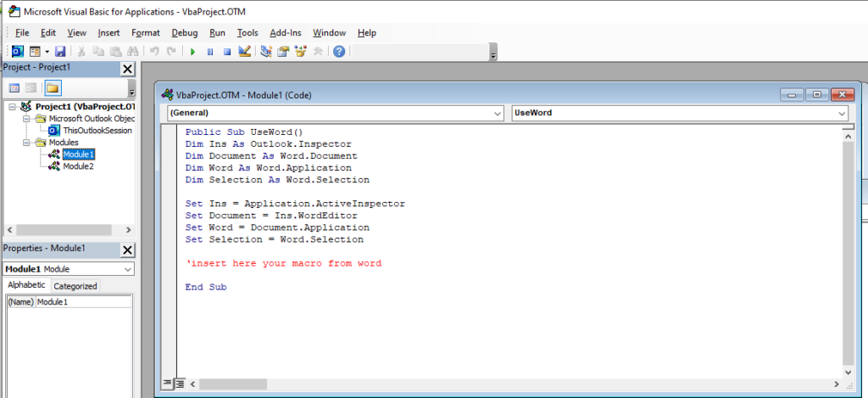This screenshot has height=398, width=868.
Task: Select ThisOutlookSession in project tree
Action: pos(97,131)
